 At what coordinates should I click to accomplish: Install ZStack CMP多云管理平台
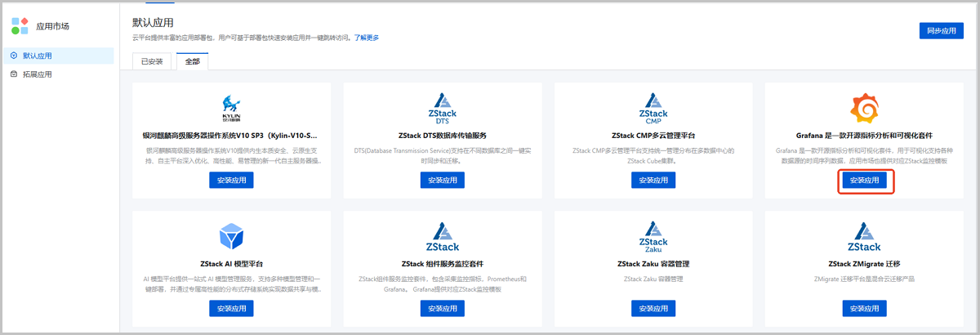coord(653,181)
